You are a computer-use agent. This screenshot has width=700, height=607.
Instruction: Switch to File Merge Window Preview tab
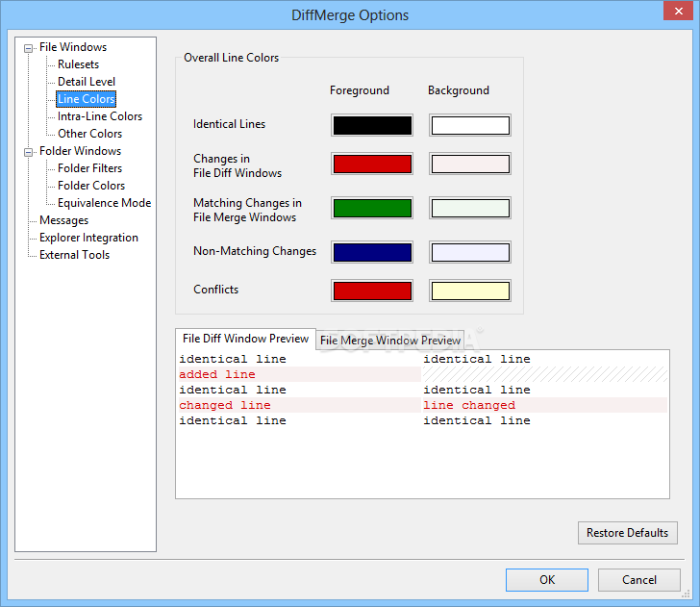390,341
